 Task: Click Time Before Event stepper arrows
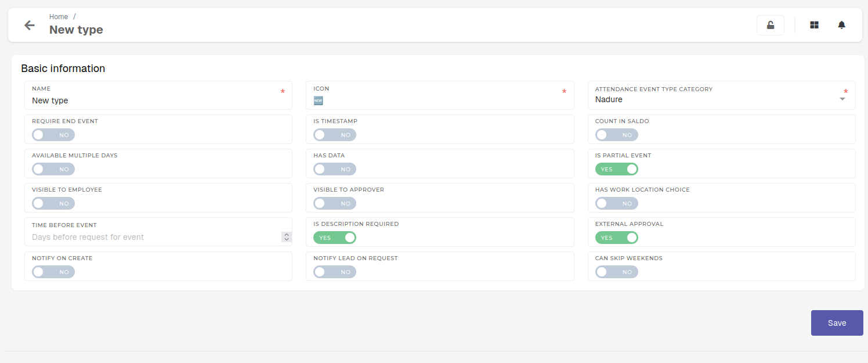tap(287, 237)
